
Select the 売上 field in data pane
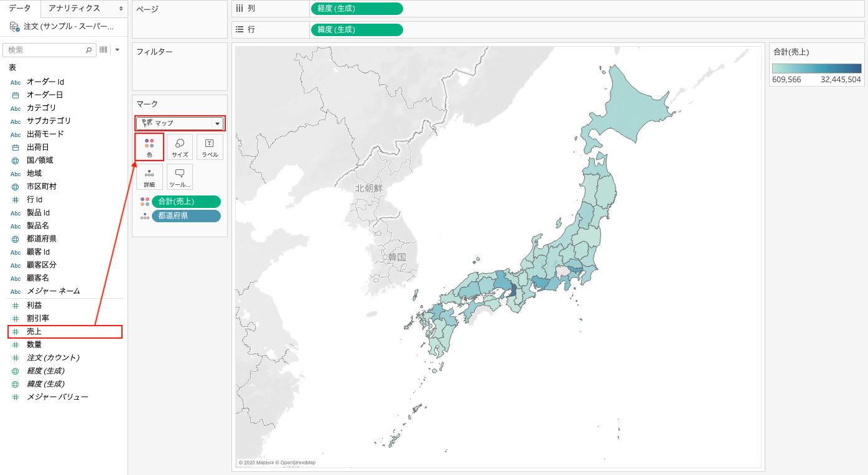pyautogui.click(x=34, y=332)
